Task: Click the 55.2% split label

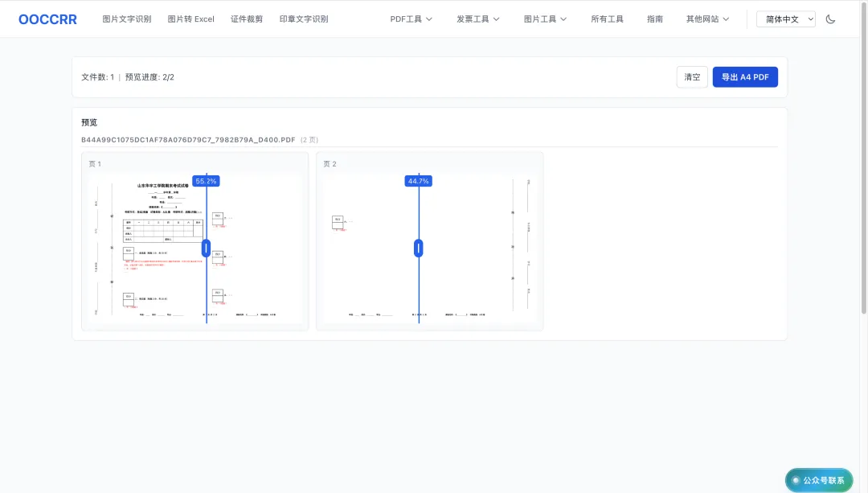Action: (206, 181)
